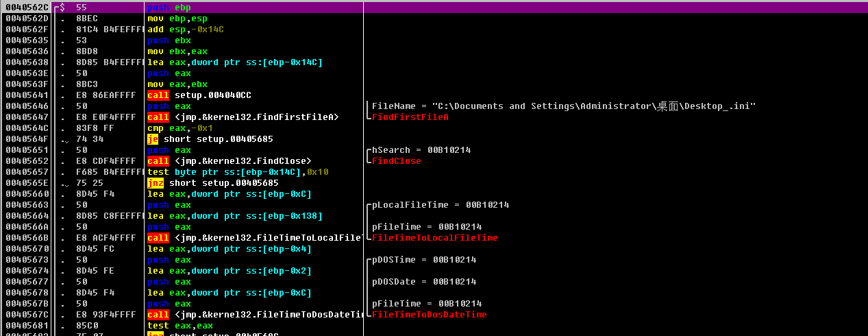
Task: Select hex bytes '8D45 FC'
Action: click(95, 249)
